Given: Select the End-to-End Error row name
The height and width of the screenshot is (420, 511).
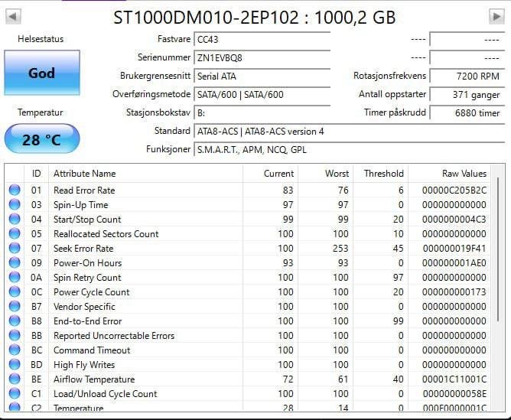Looking at the screenshot, I should [87, 321].
